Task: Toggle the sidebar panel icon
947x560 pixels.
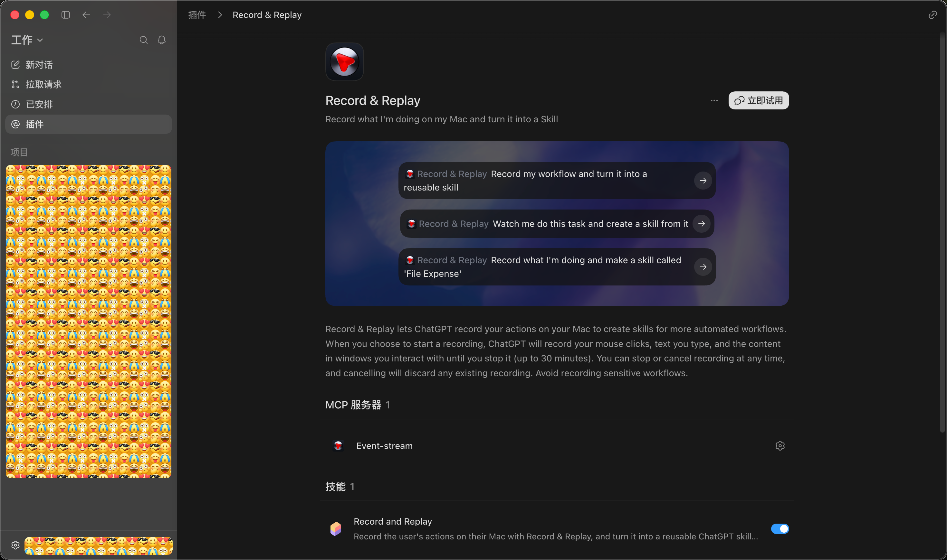Action: [x=66, y=15]
